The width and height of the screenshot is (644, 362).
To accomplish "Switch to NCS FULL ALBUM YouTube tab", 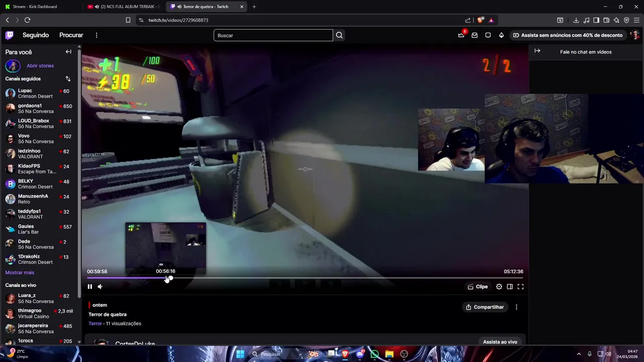I will click(123, 7).
